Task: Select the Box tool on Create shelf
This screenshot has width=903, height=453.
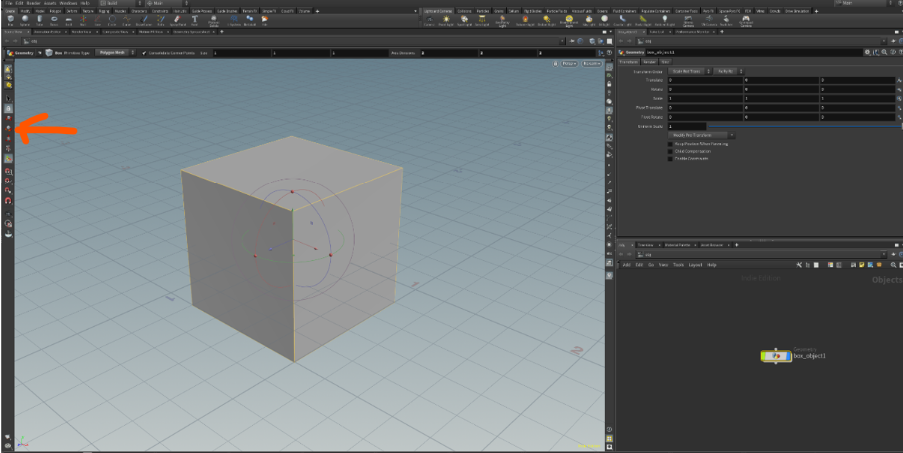Action: pyautogui.click(x=10, y=20)
